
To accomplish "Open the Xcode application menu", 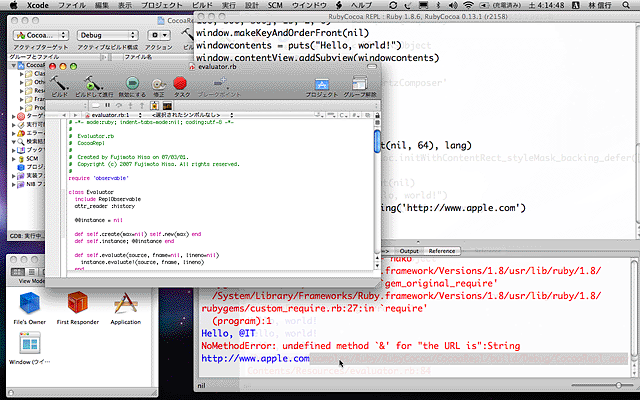I will click(38, 5).
